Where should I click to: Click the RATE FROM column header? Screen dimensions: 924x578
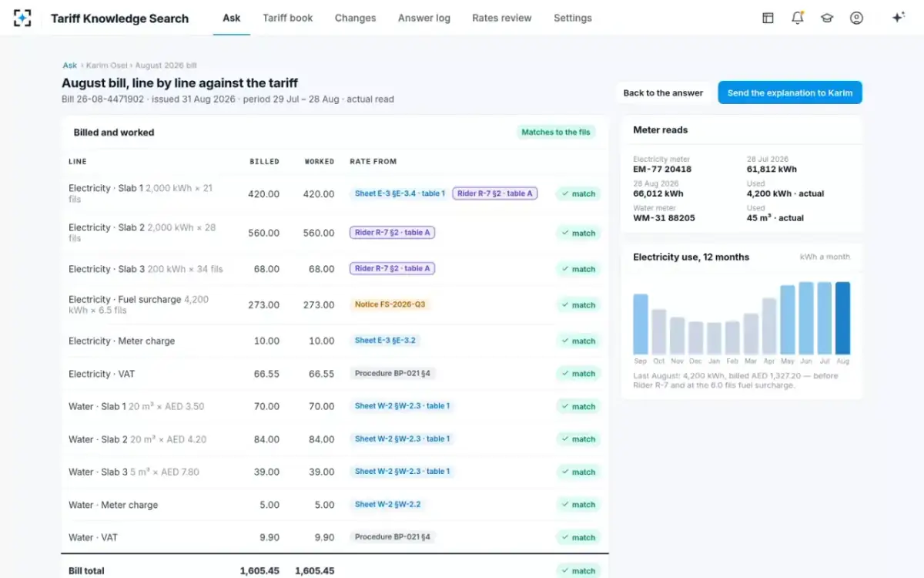pos(373,162)
